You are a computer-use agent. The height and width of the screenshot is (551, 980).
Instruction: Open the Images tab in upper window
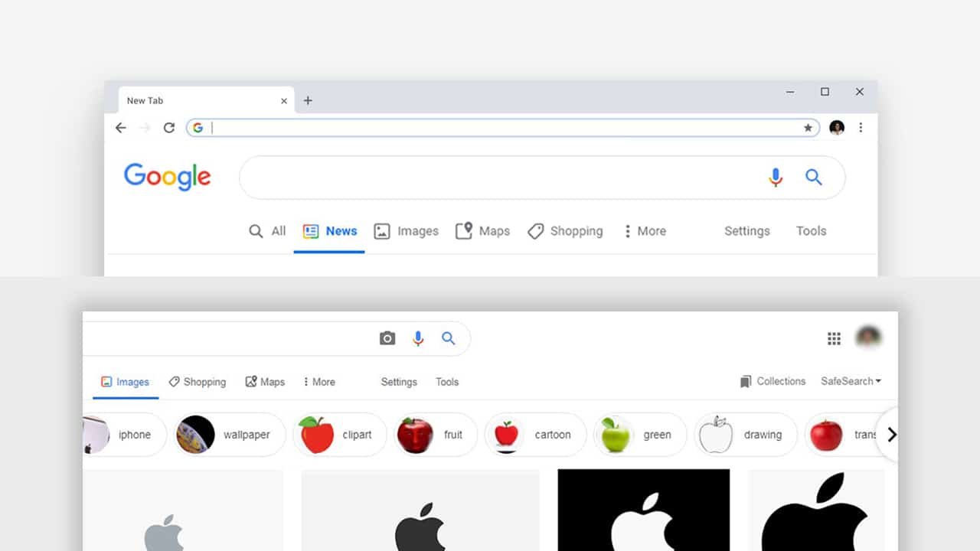(x=406, y=231)
